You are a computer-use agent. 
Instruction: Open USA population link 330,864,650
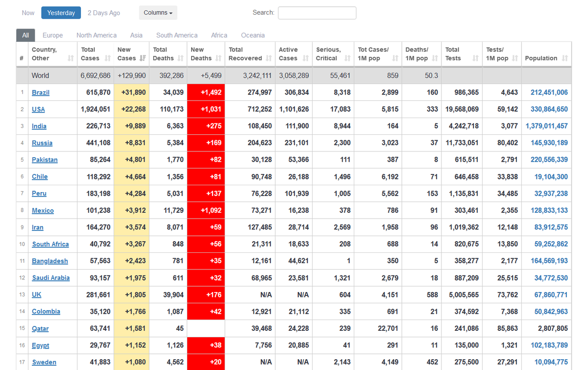549,109
